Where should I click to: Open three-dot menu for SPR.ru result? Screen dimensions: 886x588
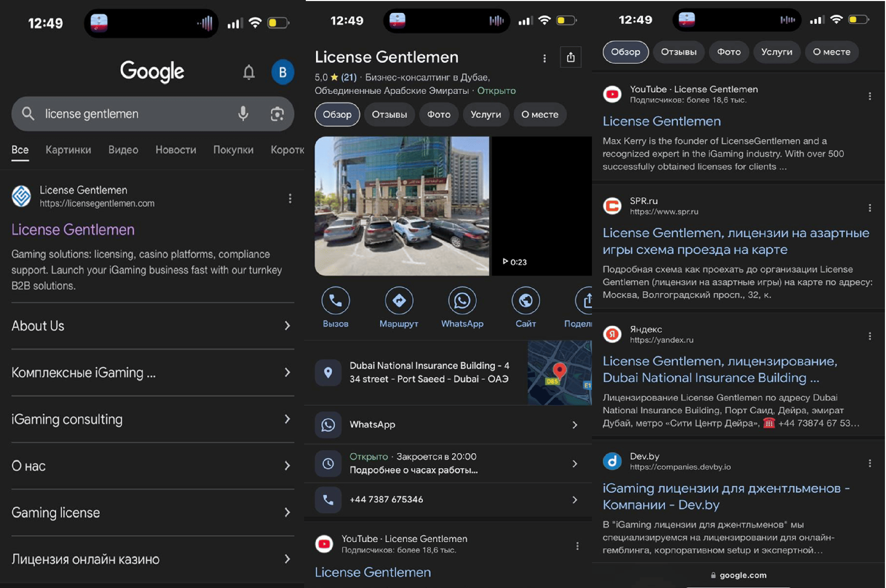click(869, 208)
